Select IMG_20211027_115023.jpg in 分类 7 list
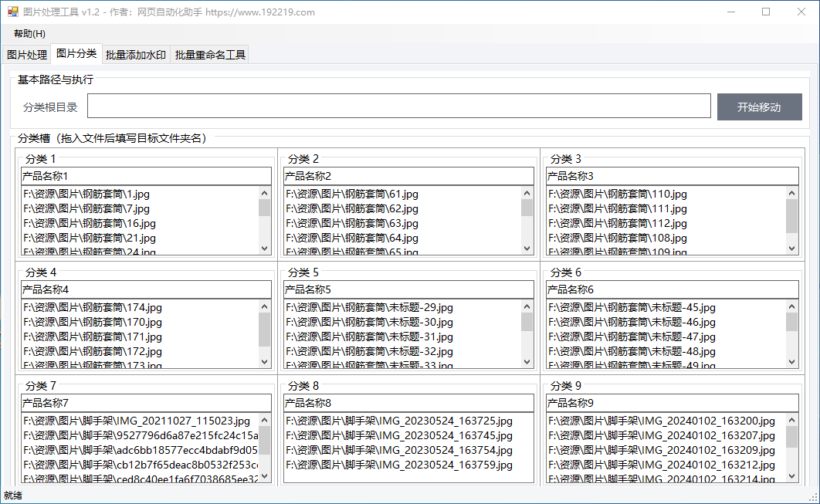Viewport: 820px width, 504px height. (x=137, y=421)
